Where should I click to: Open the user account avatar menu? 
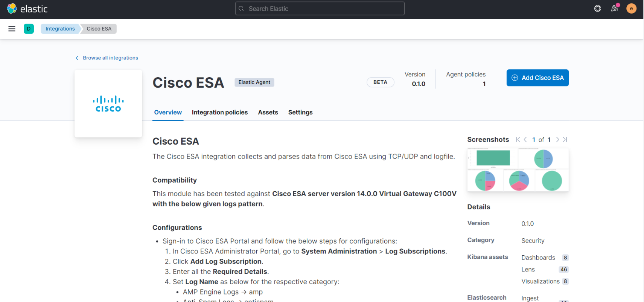pyautogui.click(x=631, y=8)
